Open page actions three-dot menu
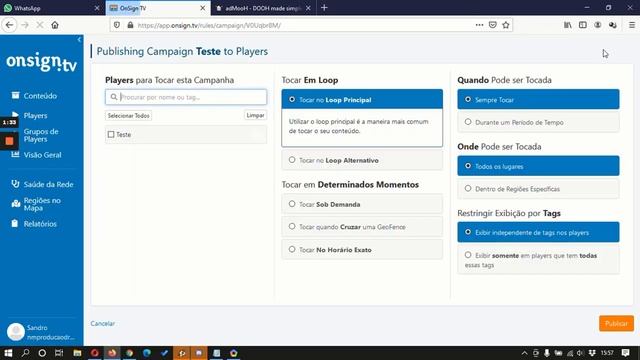This screenshot has width=640, height=360. [479, 25]
